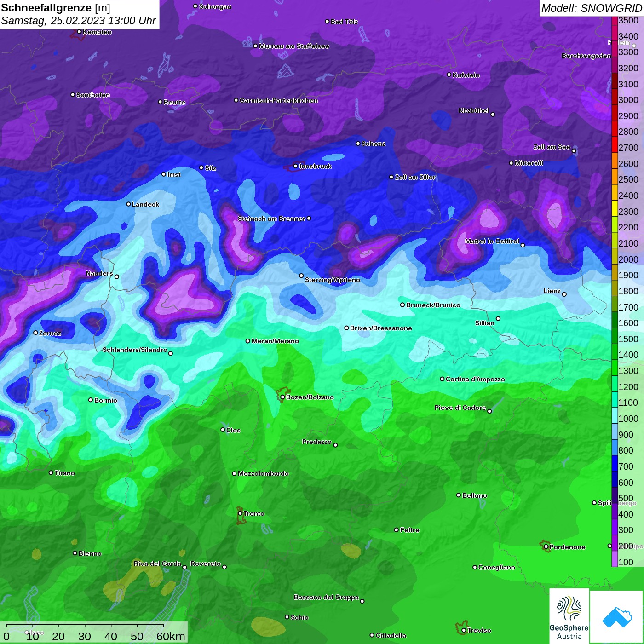Click the Reutte label
This screenshot has height=644, width=644.
[x=175, y=102]
